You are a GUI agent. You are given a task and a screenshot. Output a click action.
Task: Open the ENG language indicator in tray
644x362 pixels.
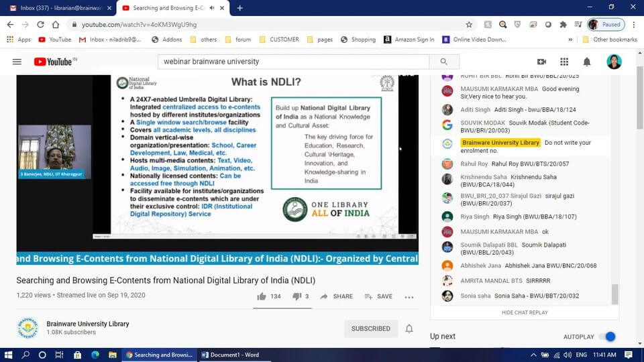pyautogui.click(x=581, y=355)
